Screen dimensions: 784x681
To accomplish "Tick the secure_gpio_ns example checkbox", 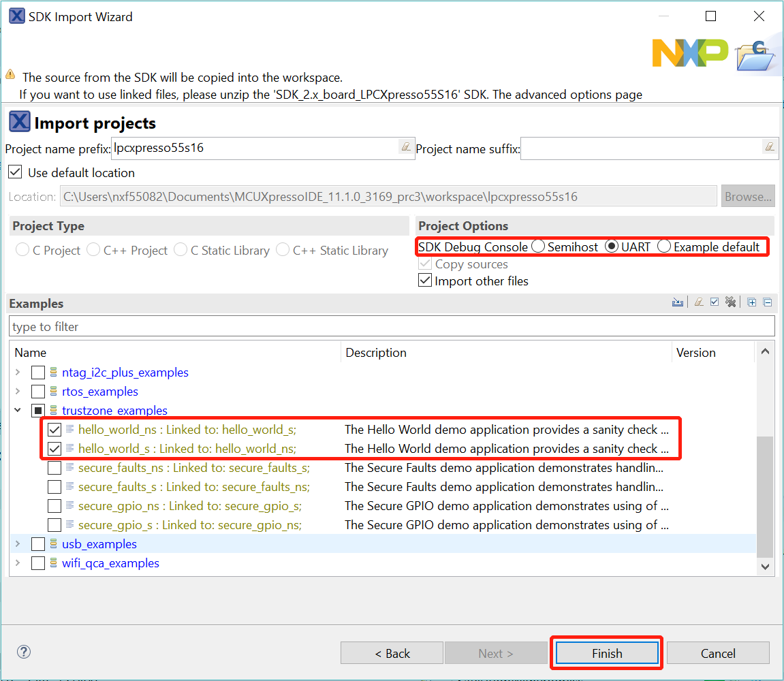I will coord(54,506).
